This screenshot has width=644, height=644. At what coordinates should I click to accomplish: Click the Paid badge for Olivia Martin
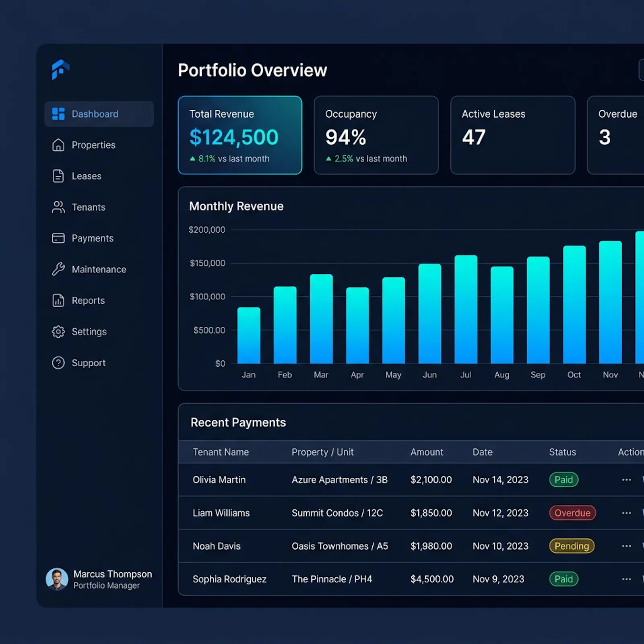point(563,480)
